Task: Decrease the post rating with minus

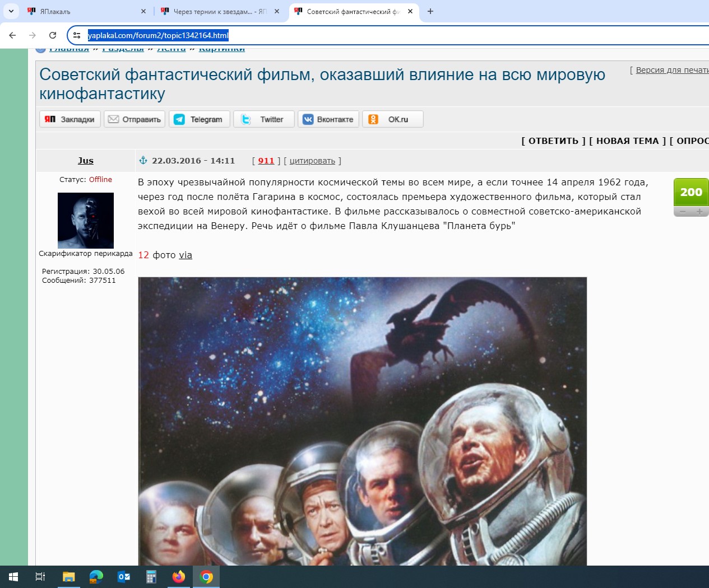Action: pos(683,212)
